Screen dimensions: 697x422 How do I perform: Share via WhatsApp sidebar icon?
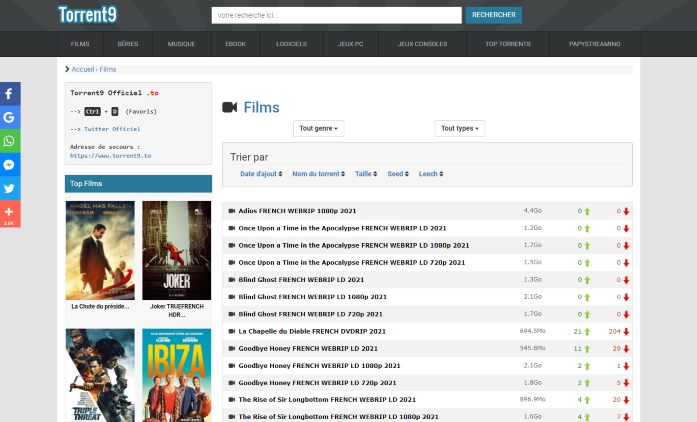pos(9,141)
